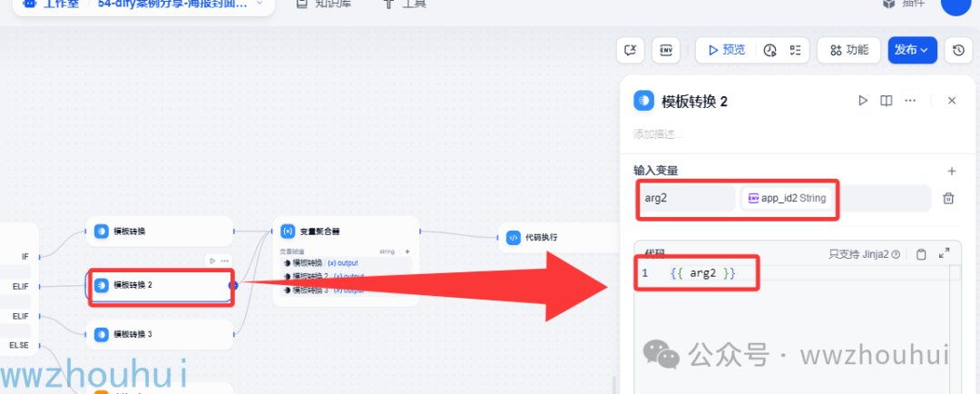Run this step from panel header play icon
This screenshot has width=980, height=394.
point(863,101)
